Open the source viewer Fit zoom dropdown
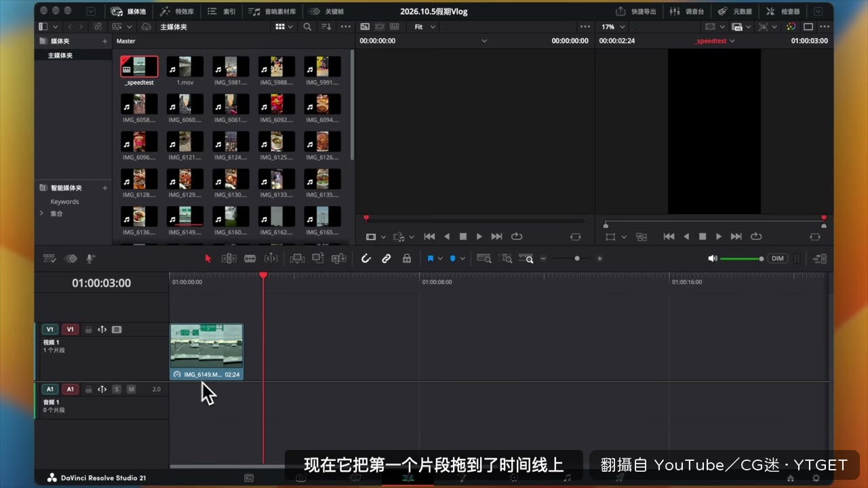 [425, 26]
